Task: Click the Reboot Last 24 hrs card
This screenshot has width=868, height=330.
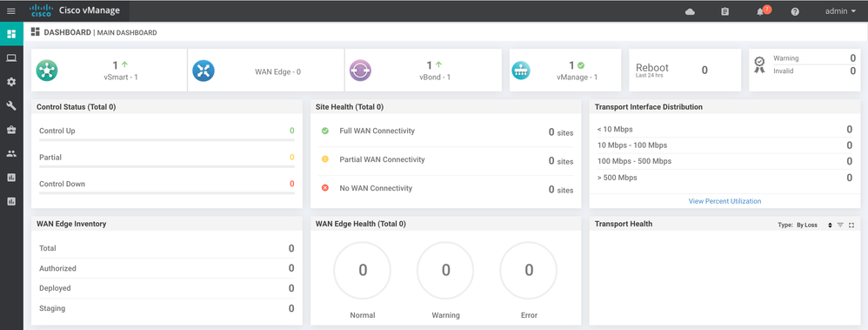Action: point(684,70)
